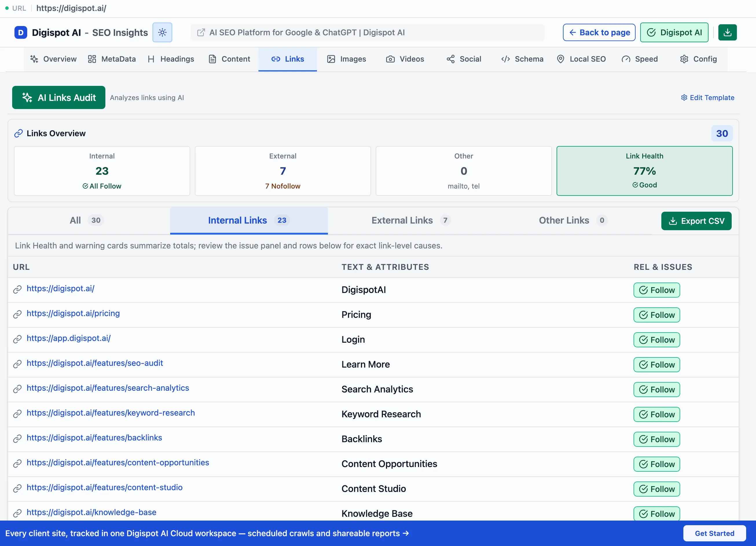This screenshot has height=546, width=756.
Task: Click the Follow badge in Backlinks row
Action: click(x=657, y=439)
